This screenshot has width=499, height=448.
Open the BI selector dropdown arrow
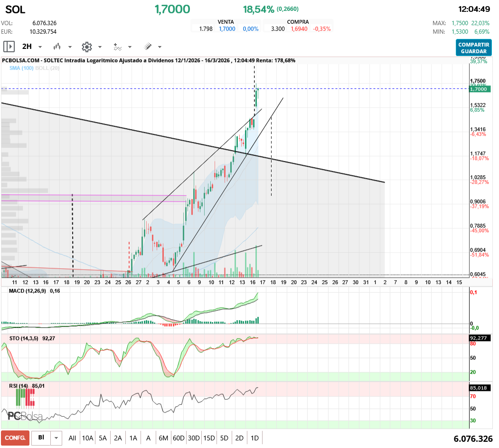[56, 438]
